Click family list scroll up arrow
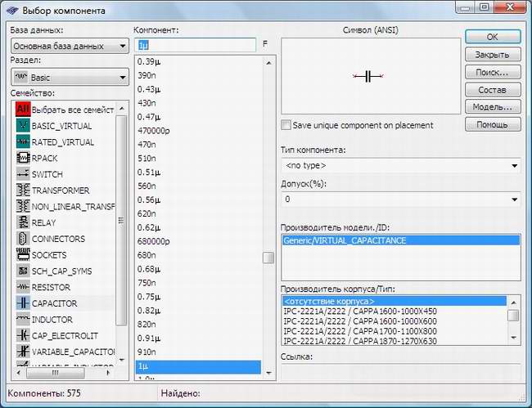 (x=122, y=109)
